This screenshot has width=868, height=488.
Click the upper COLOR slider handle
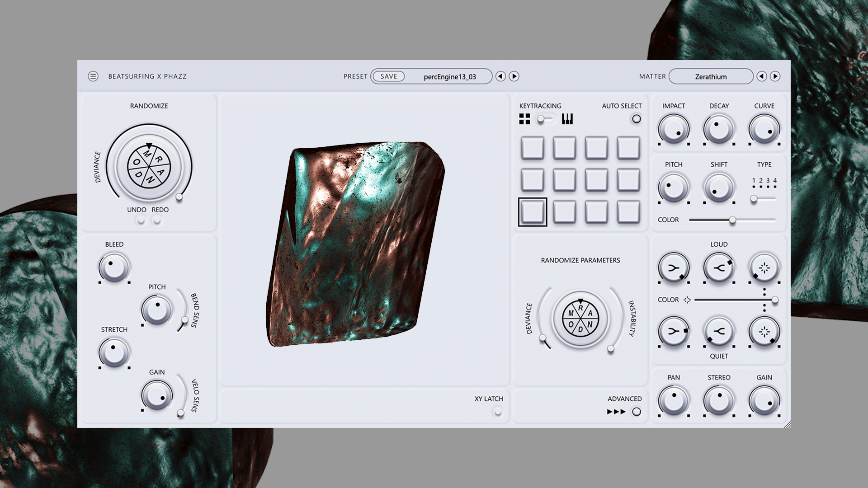coord(732,220)
